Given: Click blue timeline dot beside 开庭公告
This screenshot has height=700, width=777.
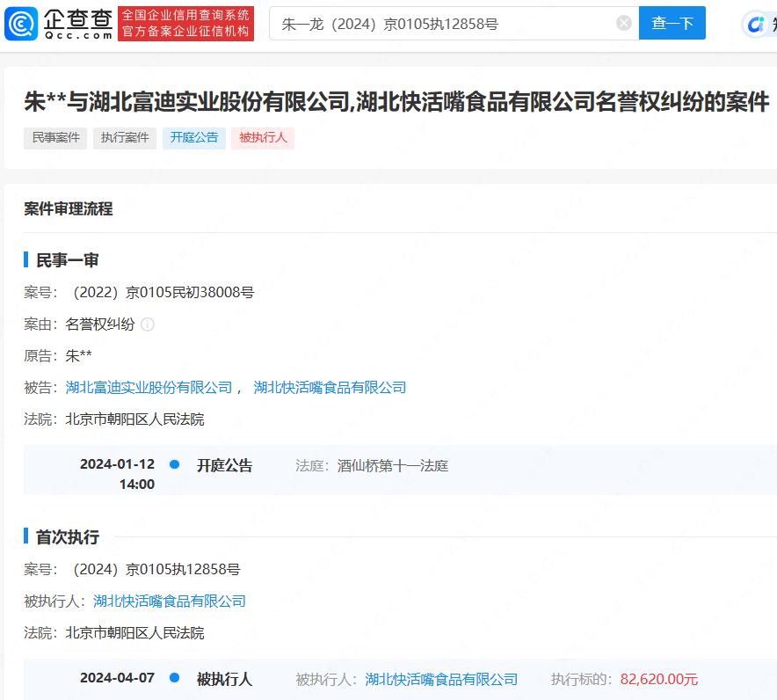Looking at the screenshot, I should (174, 464).
